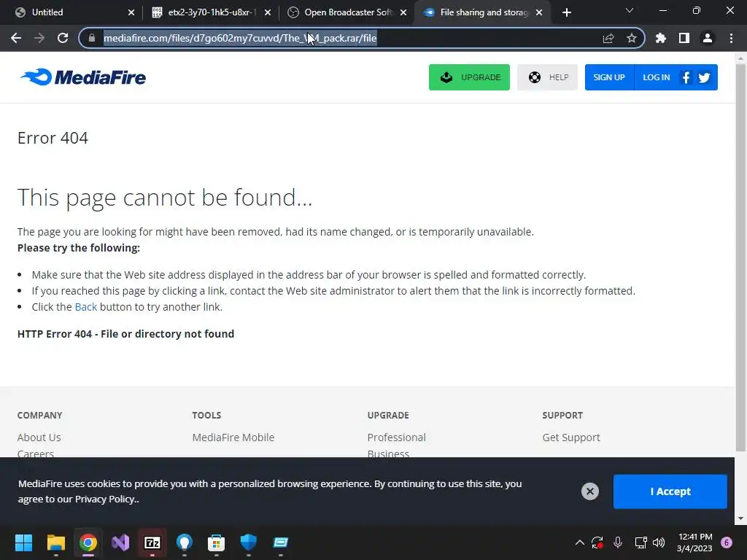Click the share page icon in address bar
747x560 pixels.
pyautogui.click(x=608, y=38)
